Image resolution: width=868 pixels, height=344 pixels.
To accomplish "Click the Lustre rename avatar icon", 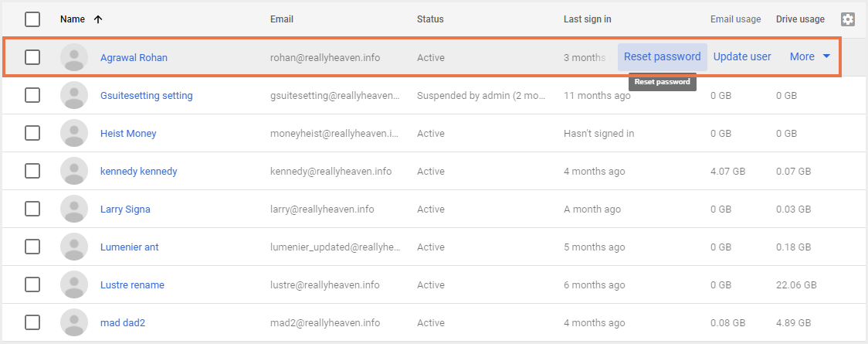I will tap(74, 285).
